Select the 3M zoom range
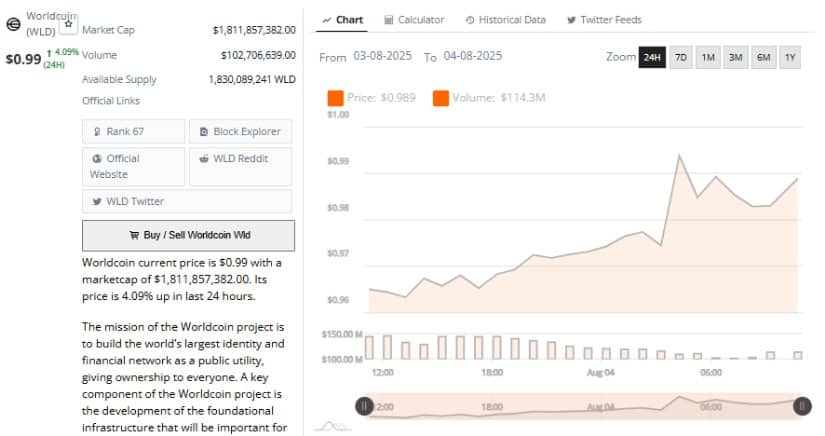 point(736,57)
